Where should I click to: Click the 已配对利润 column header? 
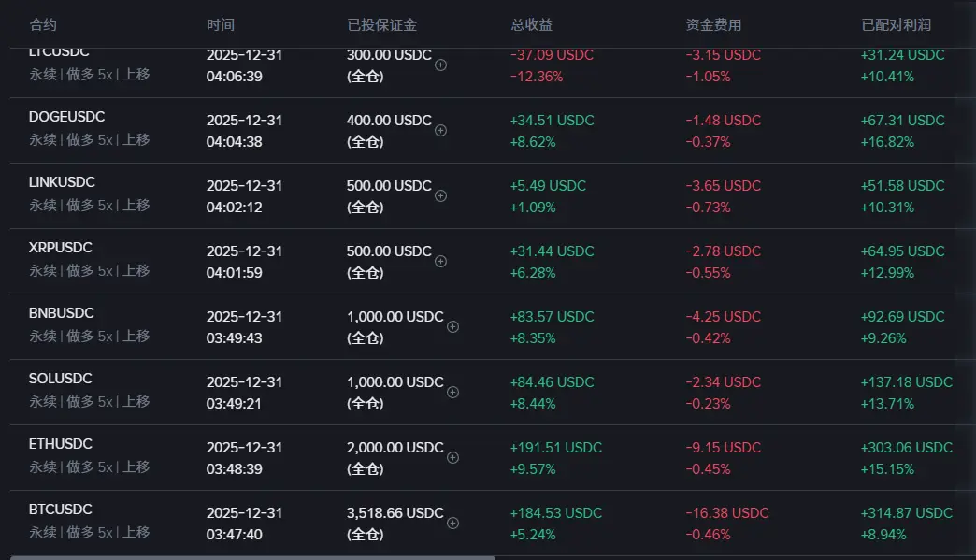pyautogui.click(x=896, y=25)
